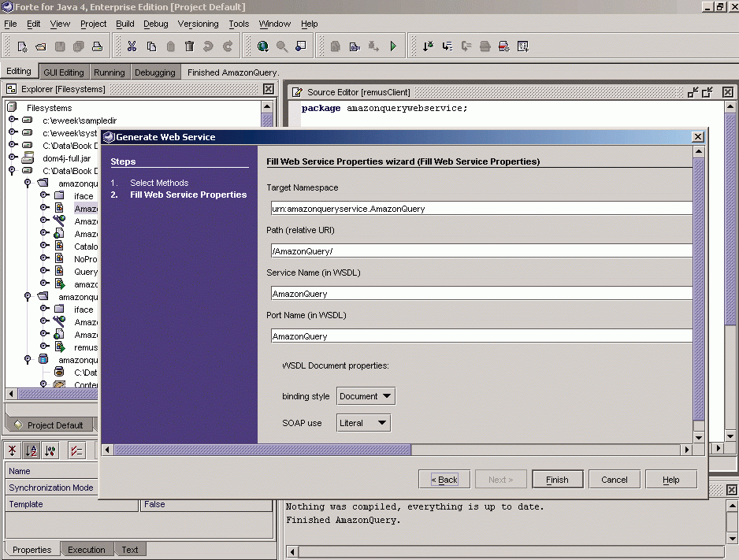Select the Project Default tab

pos(50,425)
